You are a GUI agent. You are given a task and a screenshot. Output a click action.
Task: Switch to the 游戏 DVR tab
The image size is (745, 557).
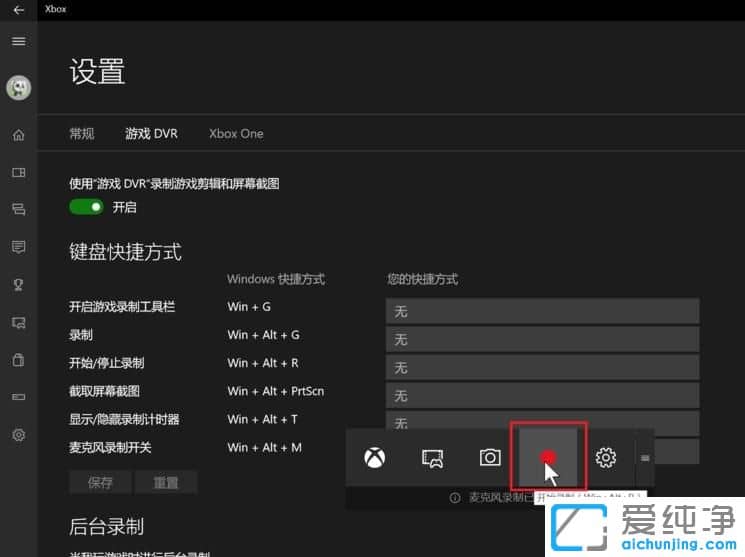pyautogui.click(x=152, y=134)
